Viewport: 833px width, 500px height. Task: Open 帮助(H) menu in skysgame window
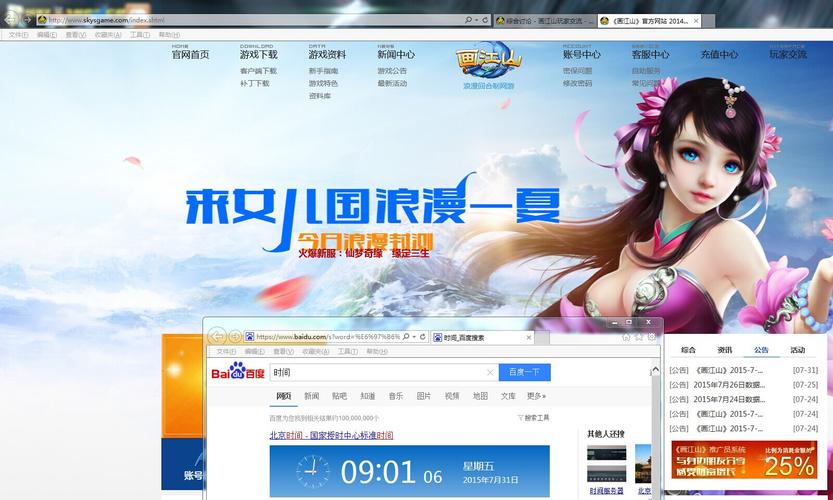tap(169, 35)
